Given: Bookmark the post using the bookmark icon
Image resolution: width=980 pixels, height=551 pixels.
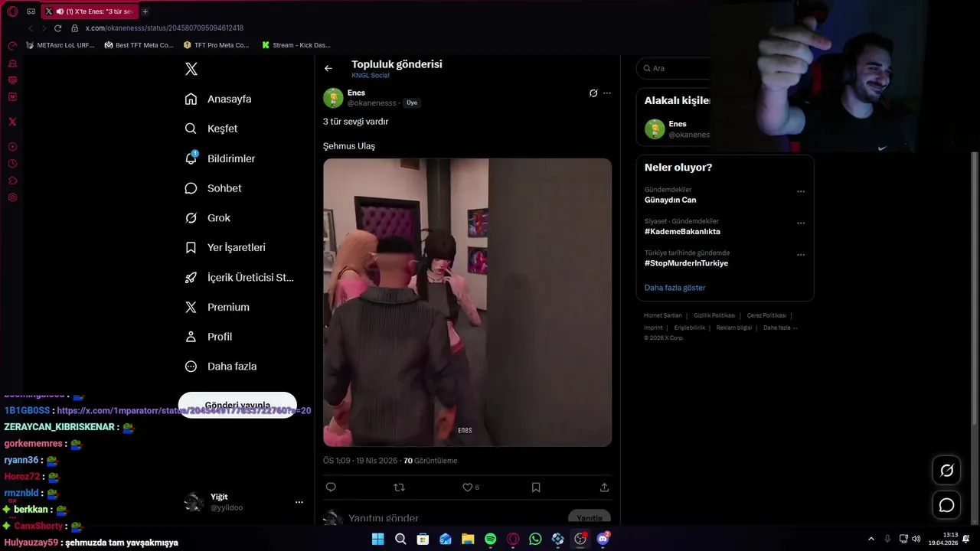Looking at the screenshot, I should [536, 487].
